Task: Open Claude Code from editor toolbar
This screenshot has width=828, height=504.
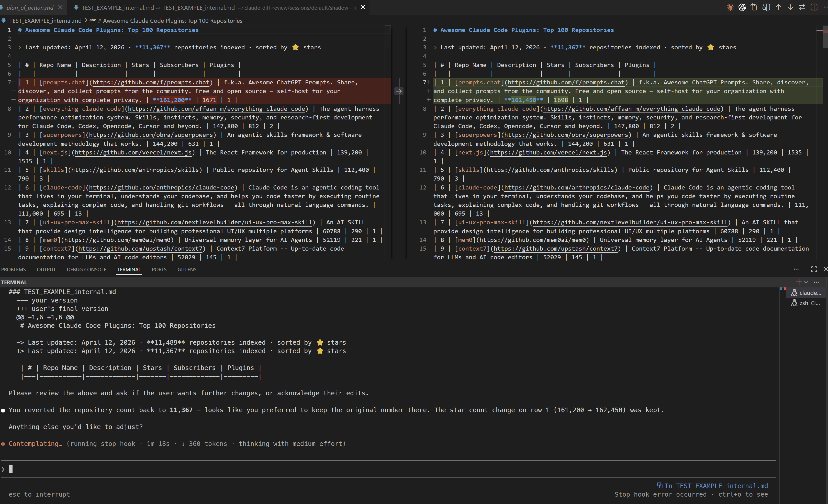Action: 730,7
